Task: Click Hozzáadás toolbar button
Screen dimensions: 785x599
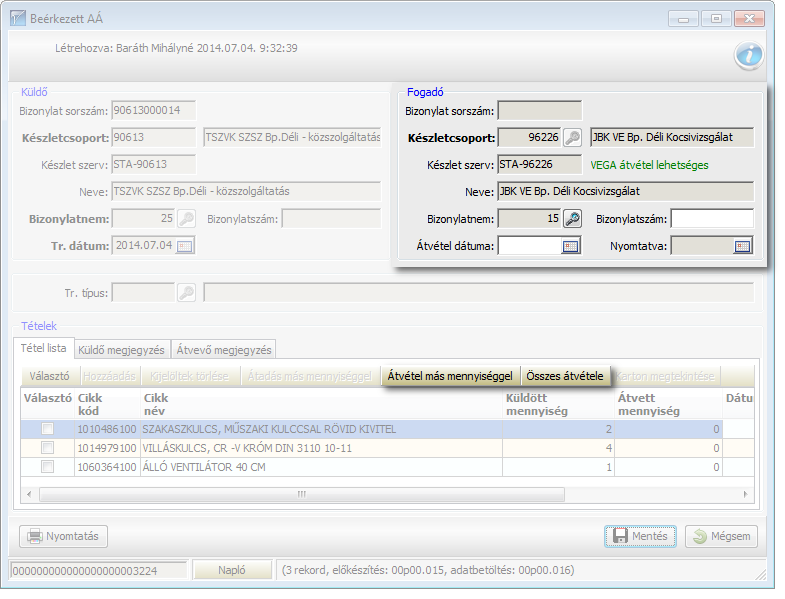Action: point(109,376)
